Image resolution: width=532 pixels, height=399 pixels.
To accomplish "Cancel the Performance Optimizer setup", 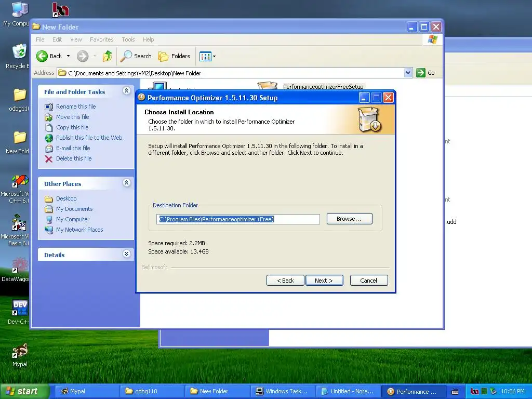I will [369, 280].
